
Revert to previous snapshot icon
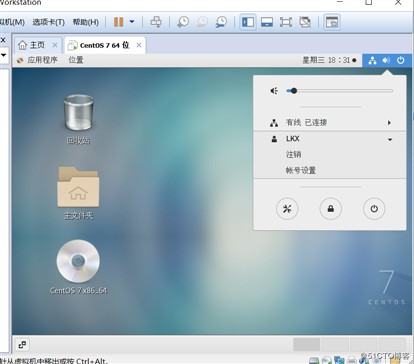[202, 22]
